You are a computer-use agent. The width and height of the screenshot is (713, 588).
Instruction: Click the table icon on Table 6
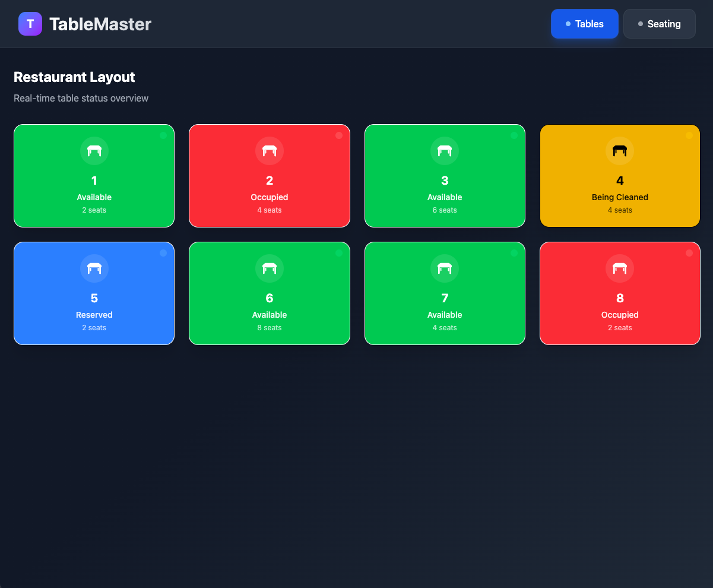tap(269, 268)
